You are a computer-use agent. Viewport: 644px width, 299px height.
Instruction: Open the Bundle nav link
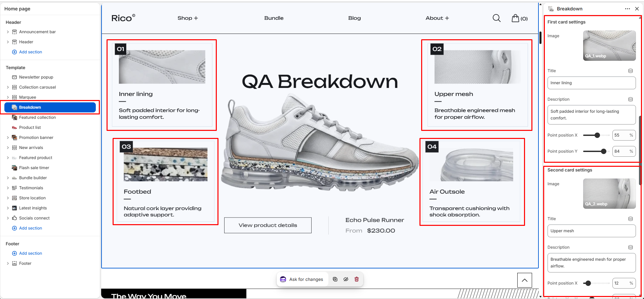274,18
